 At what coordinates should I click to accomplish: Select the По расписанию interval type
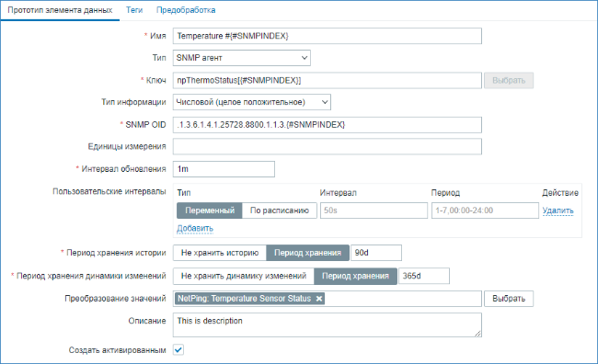point(280,210)
